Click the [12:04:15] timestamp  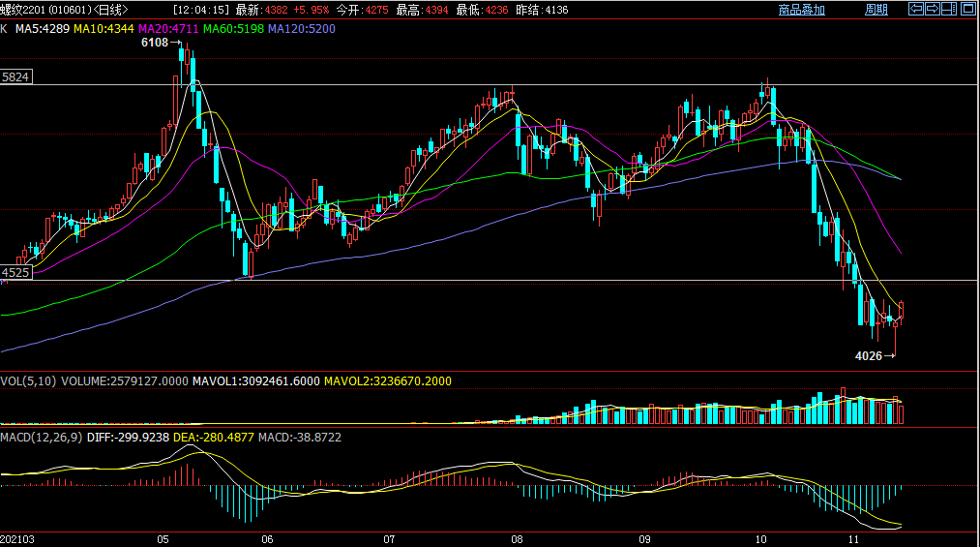click(x=201, y=10)
